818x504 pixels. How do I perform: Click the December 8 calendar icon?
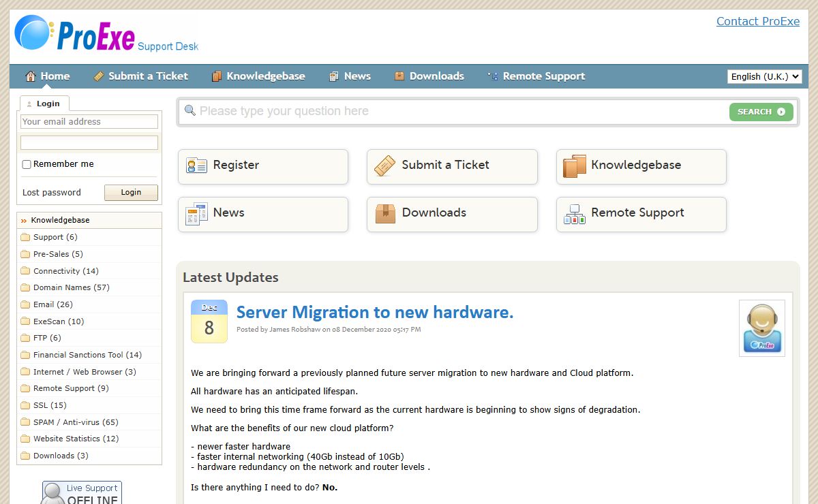(x=209, y=321)
